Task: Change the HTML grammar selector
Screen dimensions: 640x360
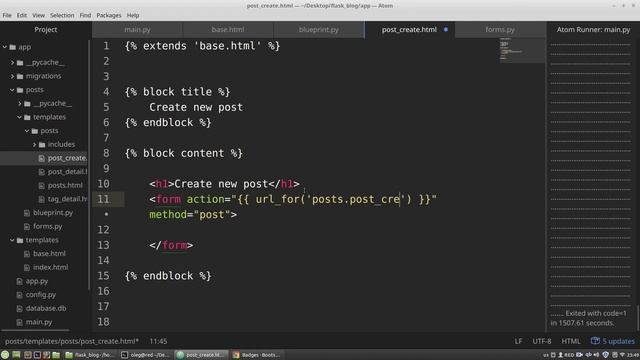Action: 571,341
